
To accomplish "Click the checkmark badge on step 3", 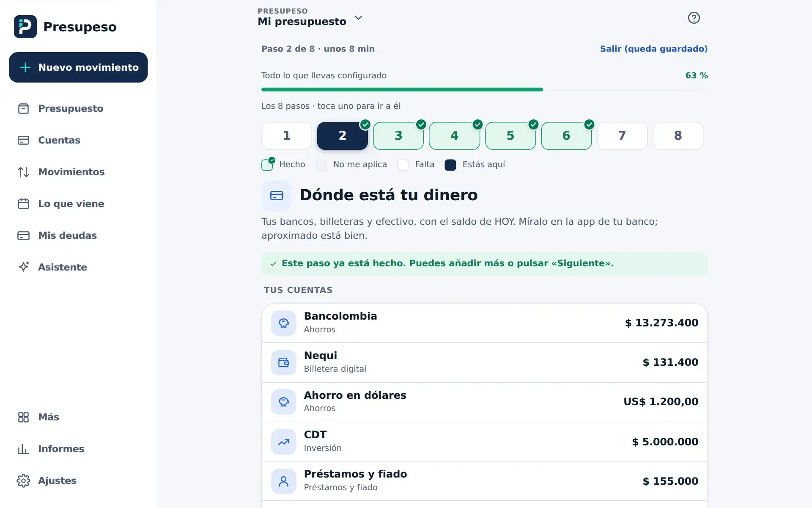I will 421,124.
